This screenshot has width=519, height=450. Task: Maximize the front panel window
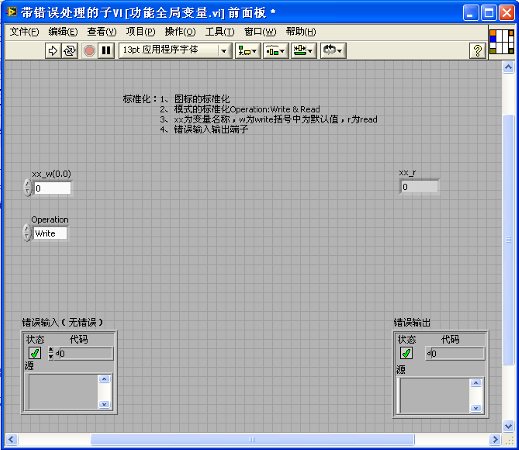click(488, 13)
